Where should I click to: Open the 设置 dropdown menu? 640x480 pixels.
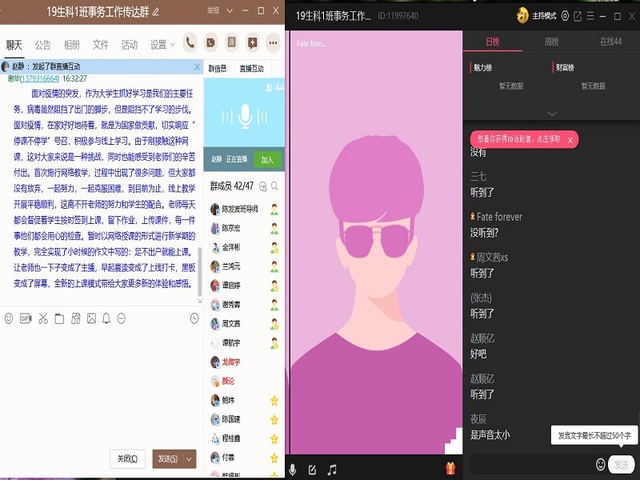[x=162, y=45]
